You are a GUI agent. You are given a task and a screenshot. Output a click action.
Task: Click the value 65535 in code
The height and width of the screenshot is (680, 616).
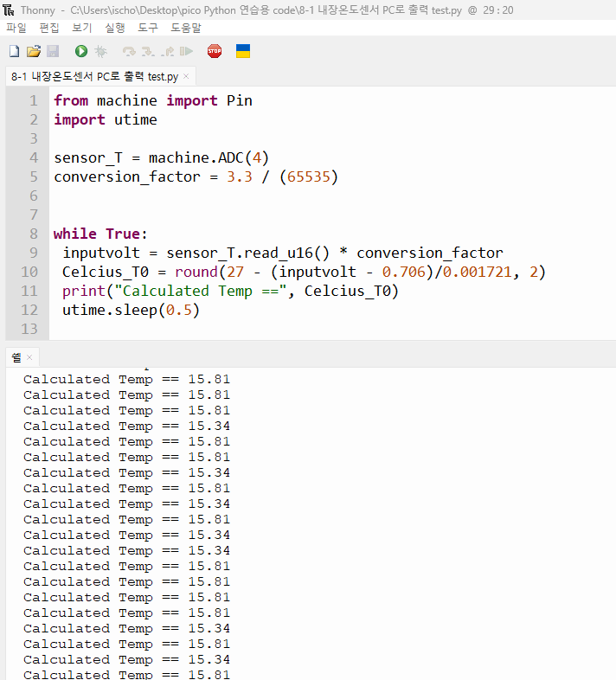(309, 177)
